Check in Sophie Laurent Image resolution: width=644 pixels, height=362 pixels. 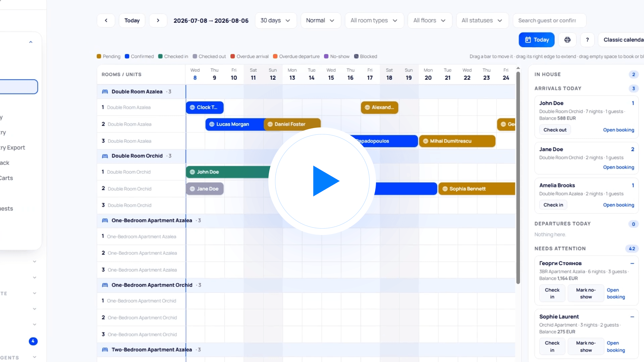click(x=552, y=347)
